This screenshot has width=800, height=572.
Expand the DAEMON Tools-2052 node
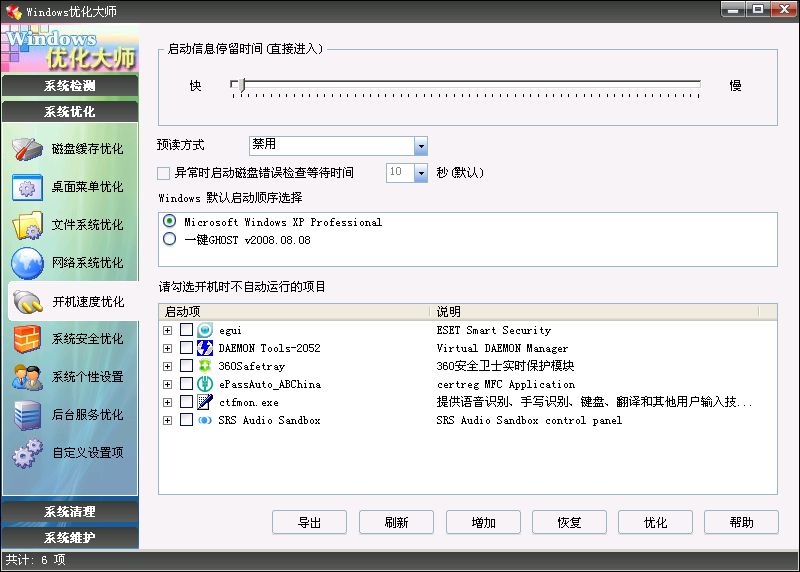167,349
